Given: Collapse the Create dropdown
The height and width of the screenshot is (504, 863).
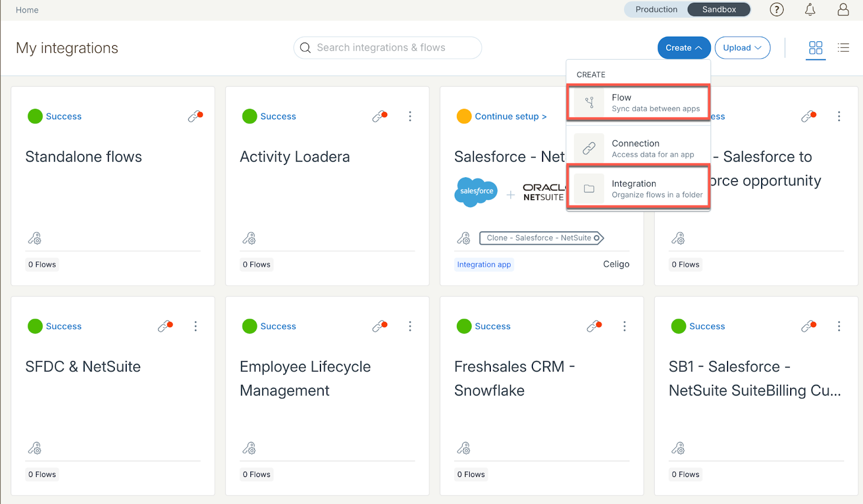Looking at the screenshot, I should (684, 47).
